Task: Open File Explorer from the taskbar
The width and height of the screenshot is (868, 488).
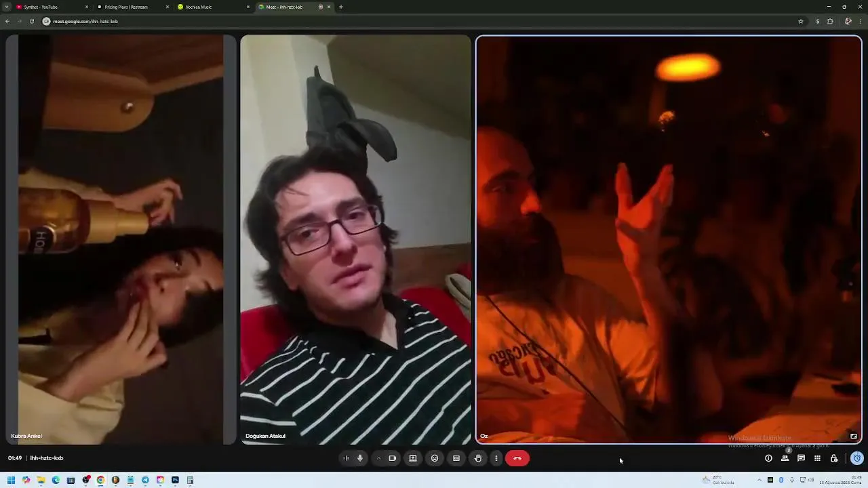Action: tap(41, 480)
